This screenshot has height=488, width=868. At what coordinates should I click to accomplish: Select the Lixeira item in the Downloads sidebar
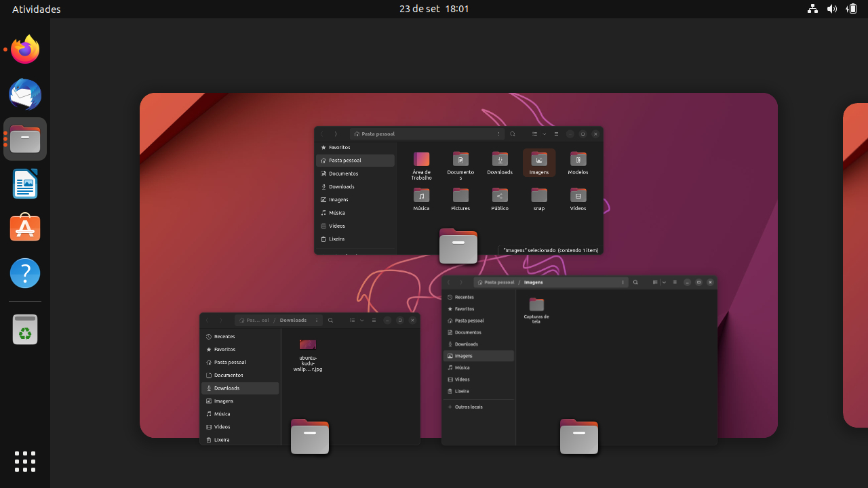pyautogui.click(x=221, y=439)
